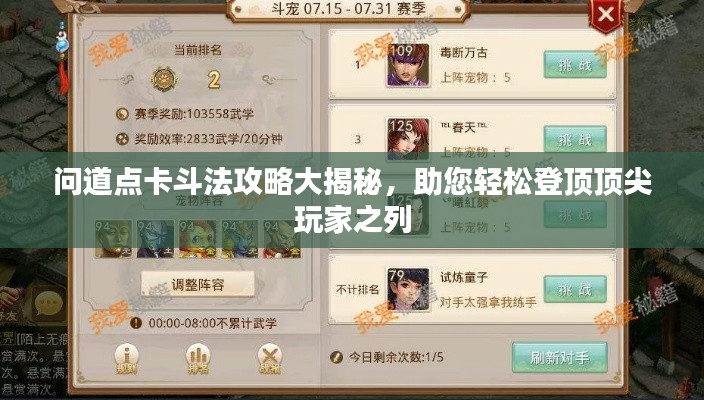Select the third level 94 pet portrait

click(198, 239)
